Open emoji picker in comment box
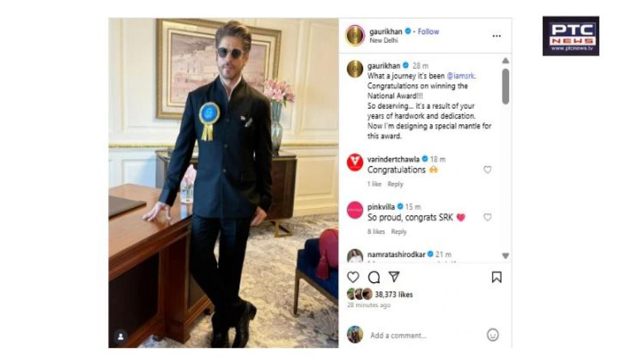This screenshot has height=362, width=644. coord(493,335)
